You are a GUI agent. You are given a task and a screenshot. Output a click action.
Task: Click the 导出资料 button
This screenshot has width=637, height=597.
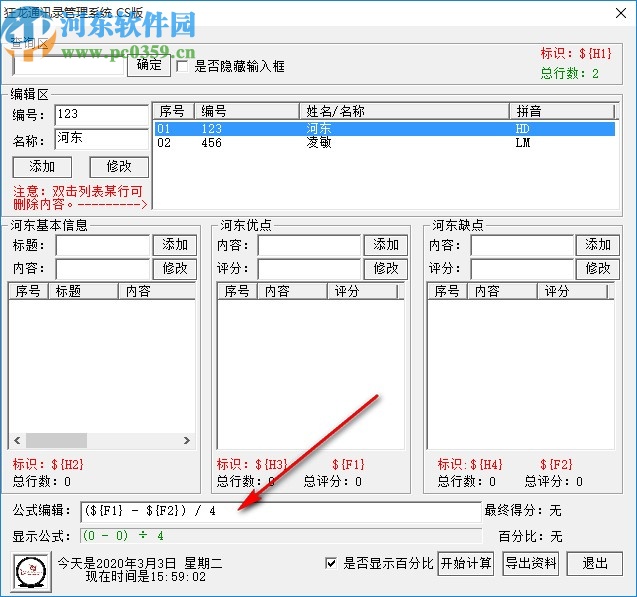pyautogui.click(x=530, y=564)
